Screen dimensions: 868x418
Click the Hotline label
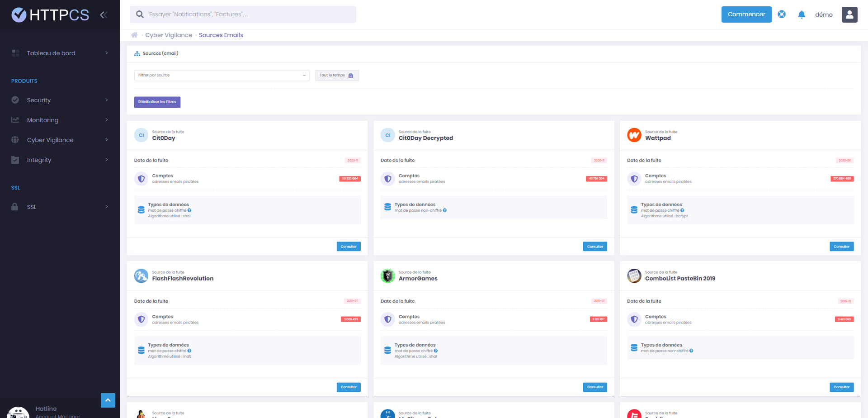[46, 408]
